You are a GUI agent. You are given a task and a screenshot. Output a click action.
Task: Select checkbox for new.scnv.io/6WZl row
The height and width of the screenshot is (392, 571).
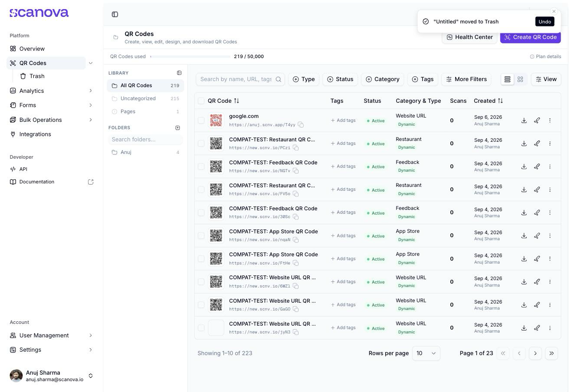(x=201, y=282)
